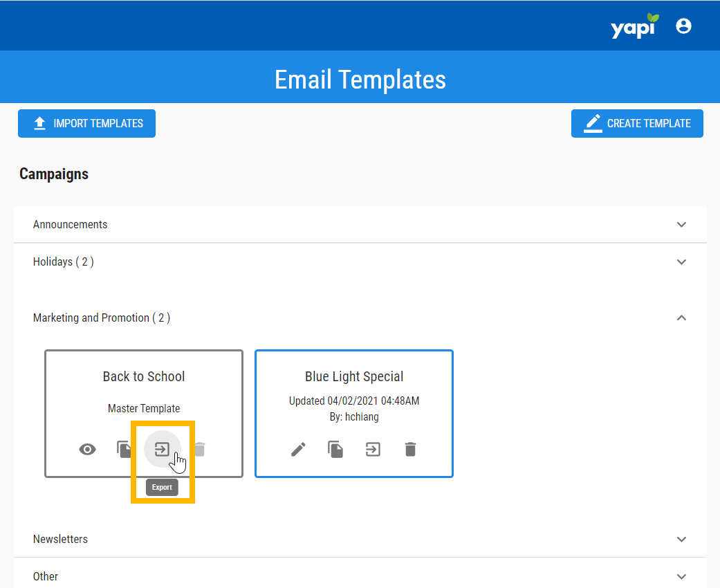Image resolution: width=720 pixels, height=588 pixels.
Task: Delete the Blue Light Special template
Action: click(411, 449)
